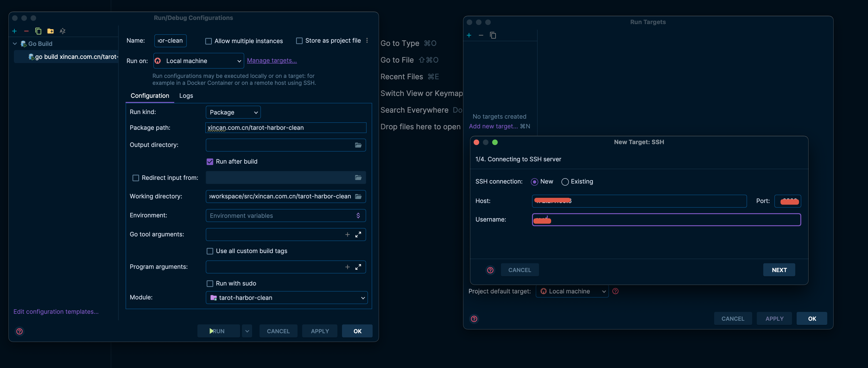868x368 pixels.
Task: Click the copy configuration icon
Action: (38, 31)
